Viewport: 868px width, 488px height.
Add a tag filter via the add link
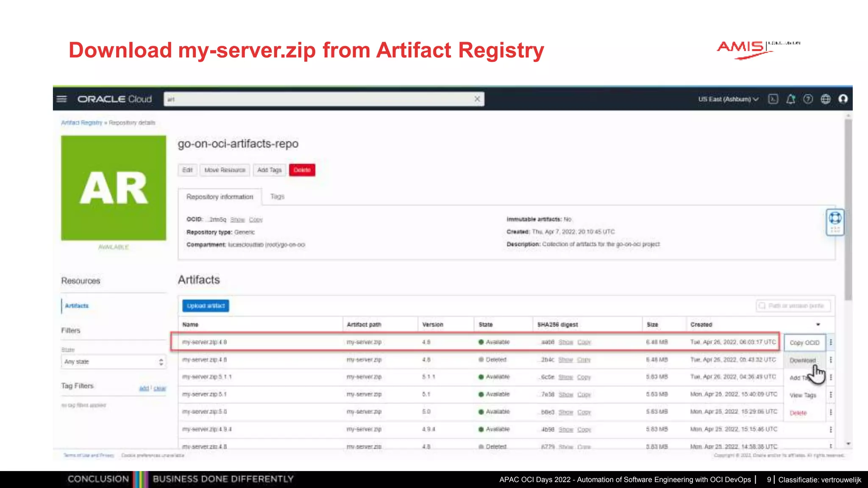point(144,388)
